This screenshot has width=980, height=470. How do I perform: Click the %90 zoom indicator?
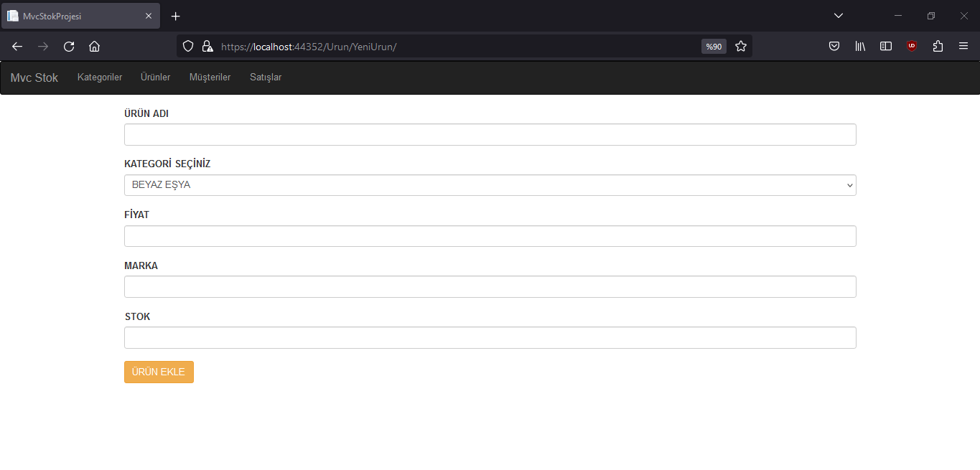(713, 46)
